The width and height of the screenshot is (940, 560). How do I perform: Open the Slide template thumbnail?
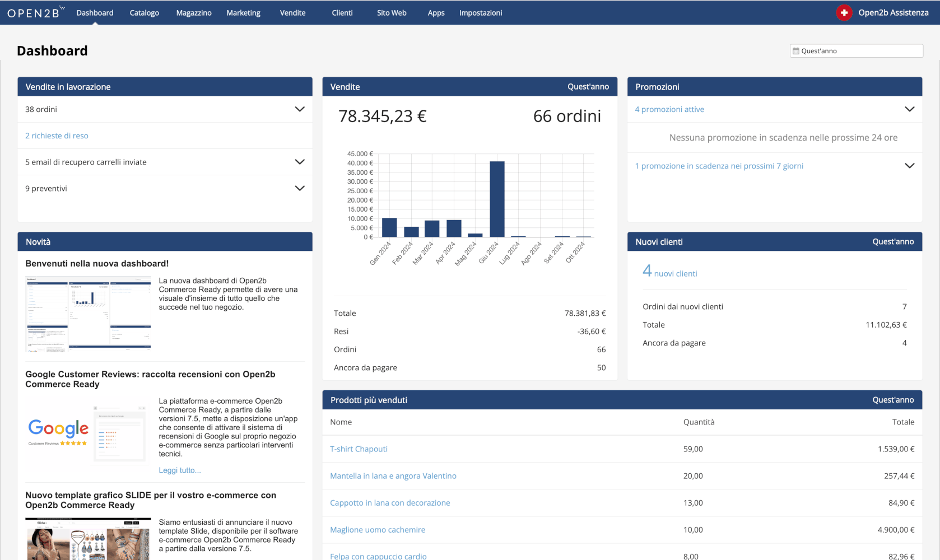88,539
